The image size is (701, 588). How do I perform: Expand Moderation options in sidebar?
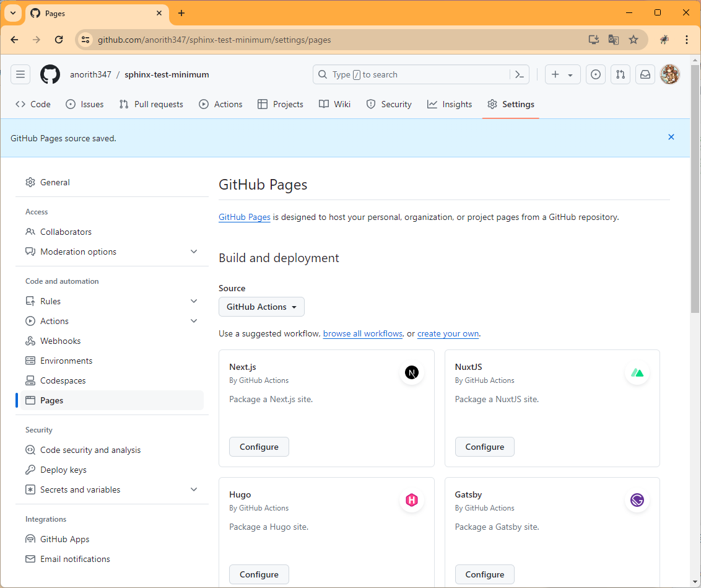pyautogui.click(x=194, y=252)
